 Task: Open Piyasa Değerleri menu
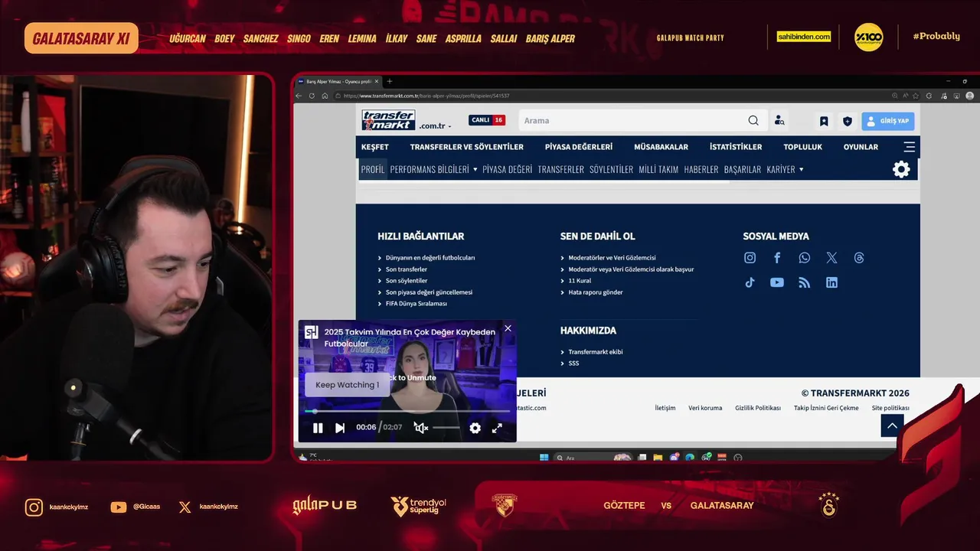pyautogui.click(x=579, y=147)
